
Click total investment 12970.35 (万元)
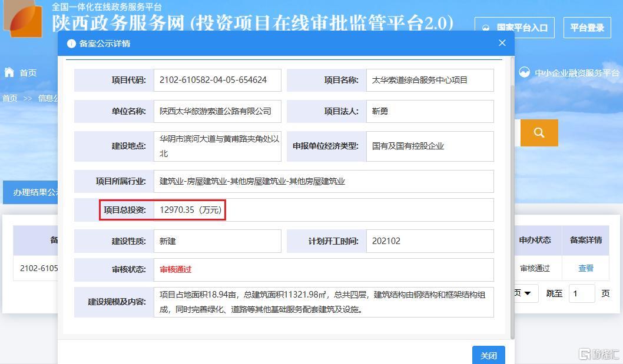click(x=190, y=210)
